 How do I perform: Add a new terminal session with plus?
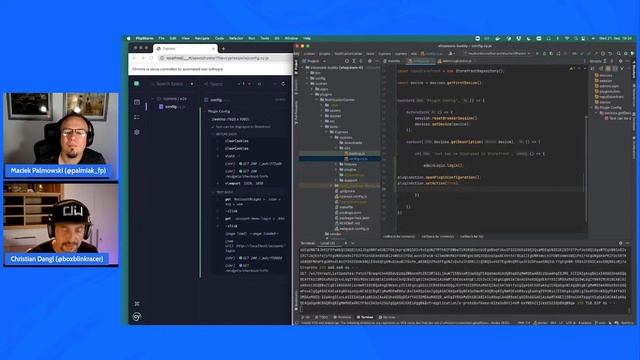point(346,243)
